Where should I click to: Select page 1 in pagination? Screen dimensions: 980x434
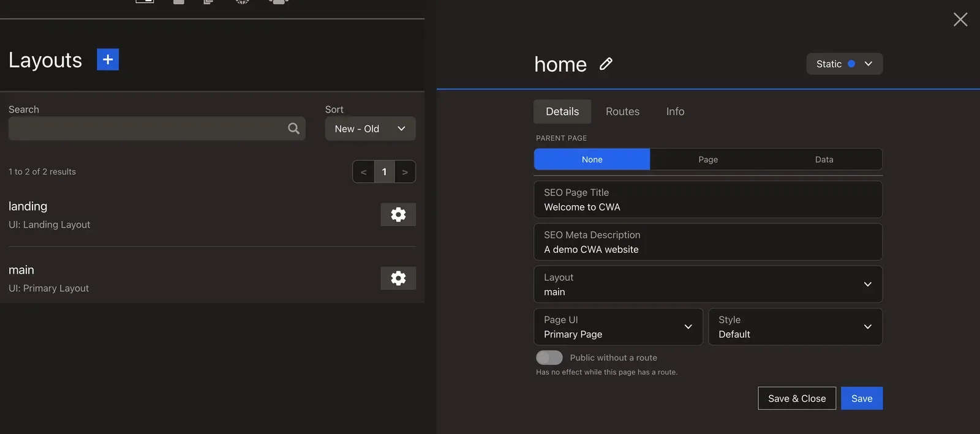pyautogui.click(x=384, y=172)
